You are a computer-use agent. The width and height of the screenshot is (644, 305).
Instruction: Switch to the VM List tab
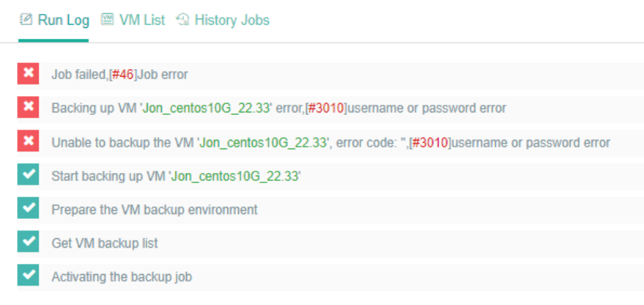[133, 20]
